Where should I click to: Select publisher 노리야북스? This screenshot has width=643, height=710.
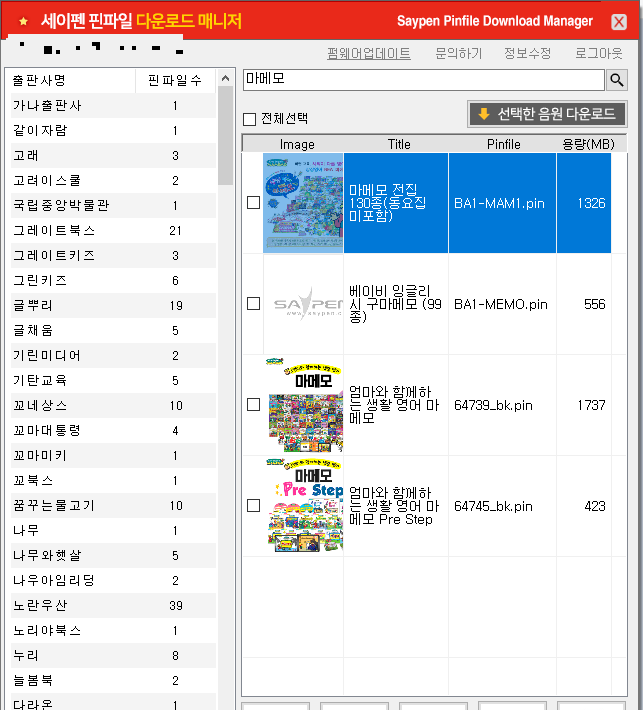[x=113, y=630]
